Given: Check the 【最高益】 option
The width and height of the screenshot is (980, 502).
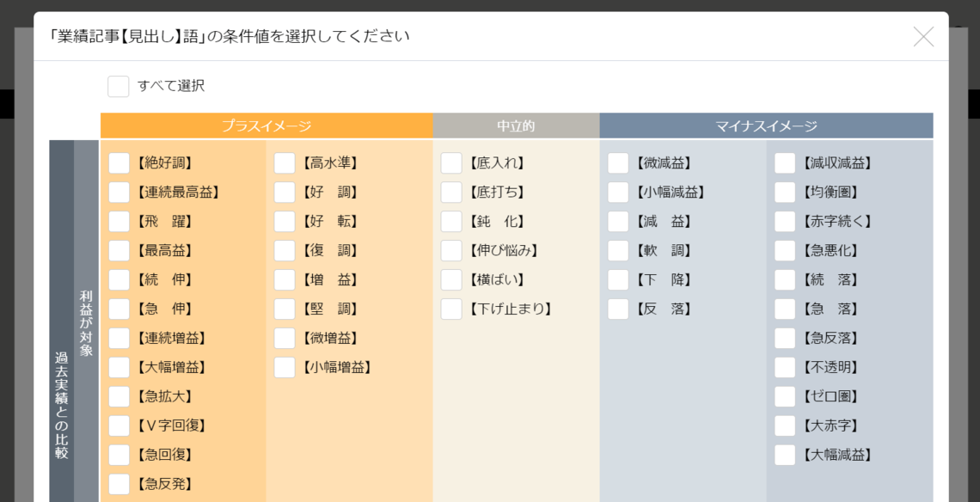Looking at the screenshot, I should tap(119, 251).
